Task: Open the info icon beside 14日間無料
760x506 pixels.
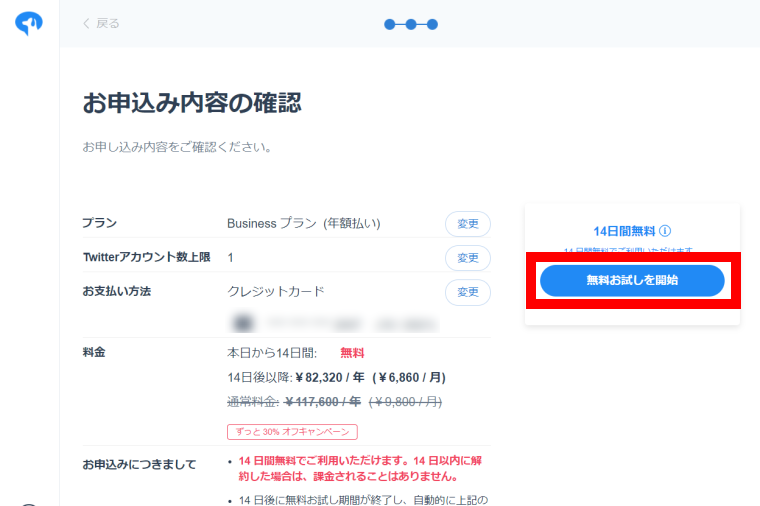Action: (x=665, y=230)
